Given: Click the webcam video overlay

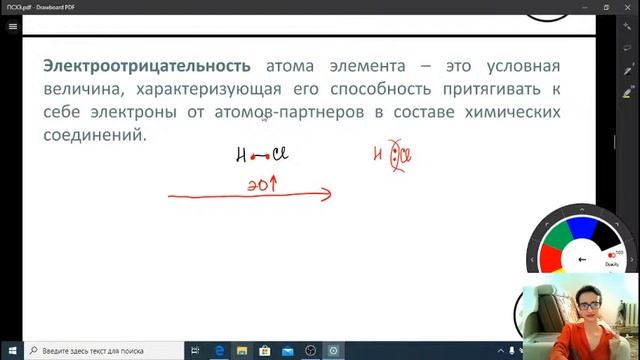Looking at the screenshot, I should pos(581,317).
